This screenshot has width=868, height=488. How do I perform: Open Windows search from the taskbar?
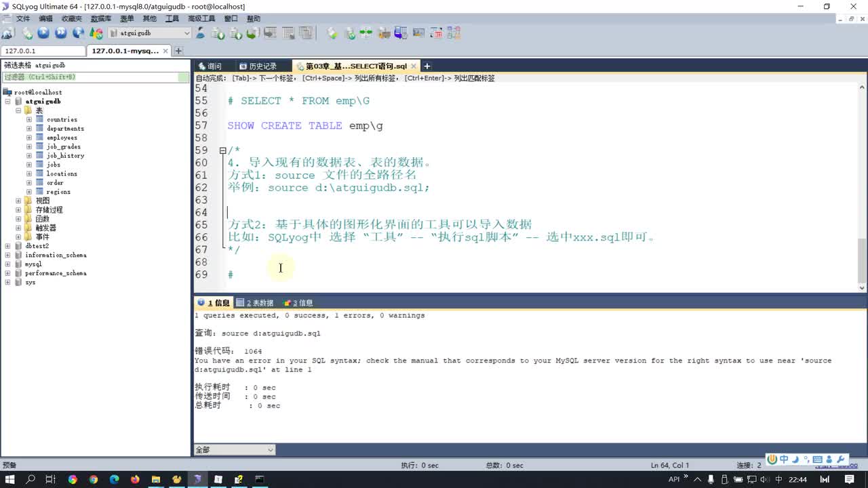31,479
